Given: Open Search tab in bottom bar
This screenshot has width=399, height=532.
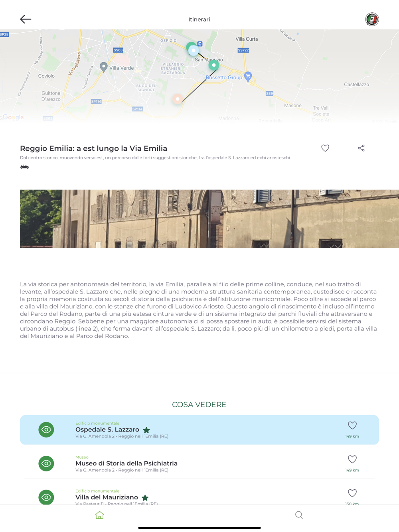Looking at the screenshot, I should (299, 515).
